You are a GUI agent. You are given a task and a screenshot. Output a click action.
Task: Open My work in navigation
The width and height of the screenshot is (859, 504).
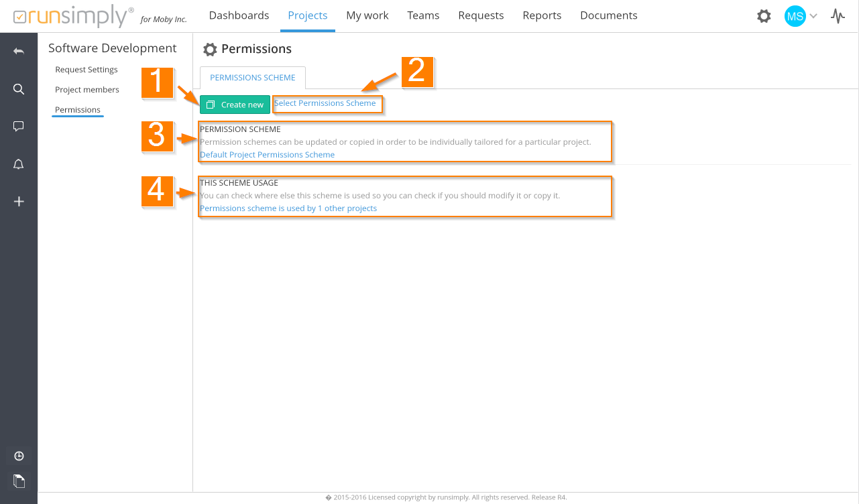[x=367, y=15]
